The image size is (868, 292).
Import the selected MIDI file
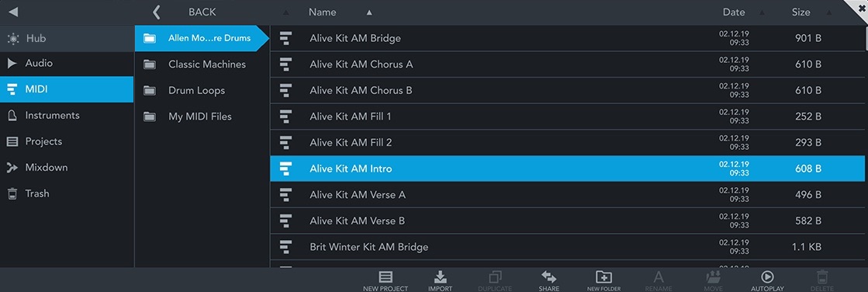[x=440, y=281]
